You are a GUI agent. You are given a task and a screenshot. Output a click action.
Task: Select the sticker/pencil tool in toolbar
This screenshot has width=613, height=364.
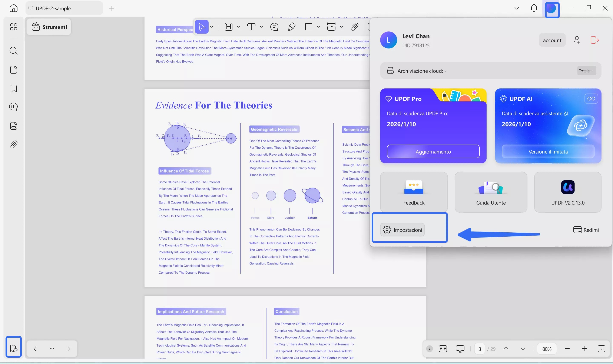coord(292,27)
